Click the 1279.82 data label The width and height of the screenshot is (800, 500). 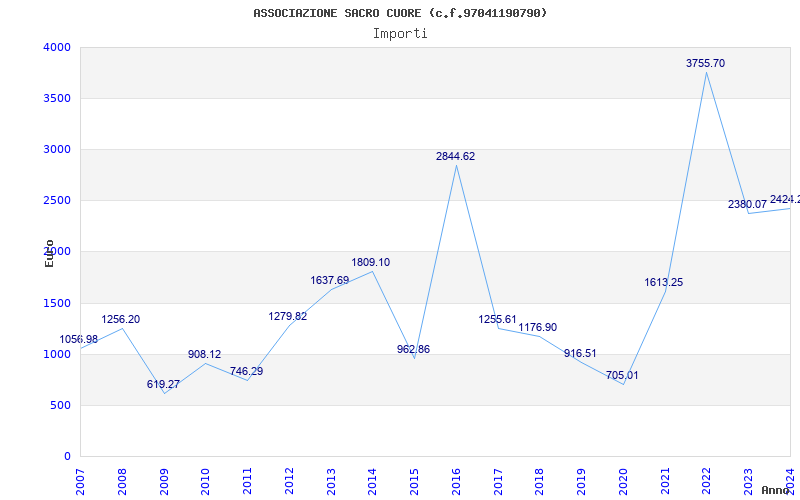tap(288, 316)
